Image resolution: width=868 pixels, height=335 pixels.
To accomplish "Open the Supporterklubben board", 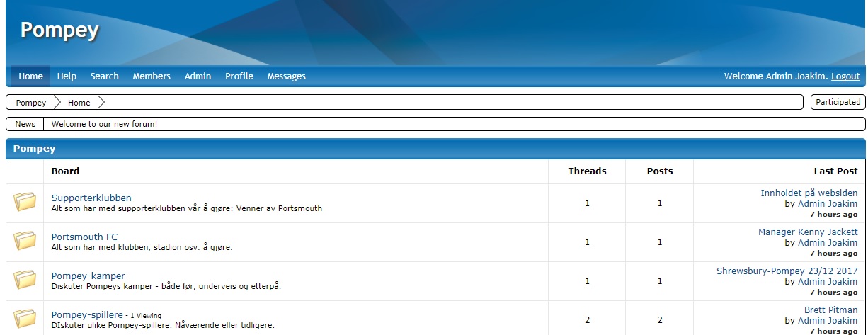I will [91, 198].
